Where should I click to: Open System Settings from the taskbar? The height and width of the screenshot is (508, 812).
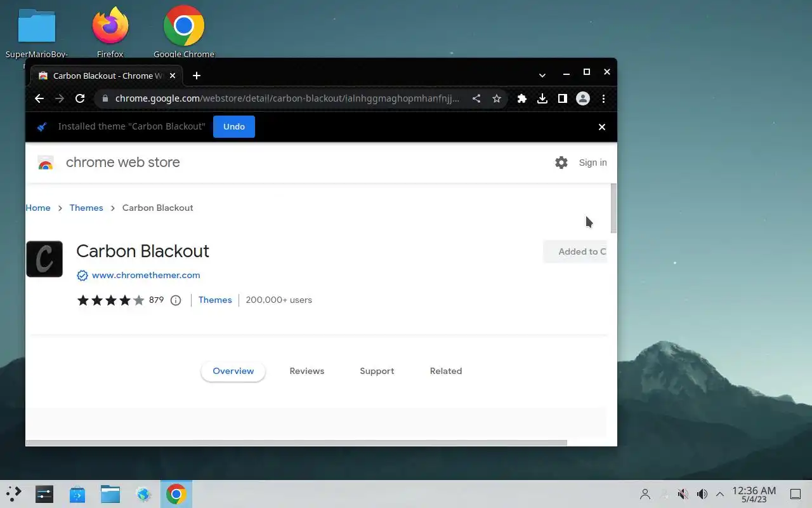(44, 494)
